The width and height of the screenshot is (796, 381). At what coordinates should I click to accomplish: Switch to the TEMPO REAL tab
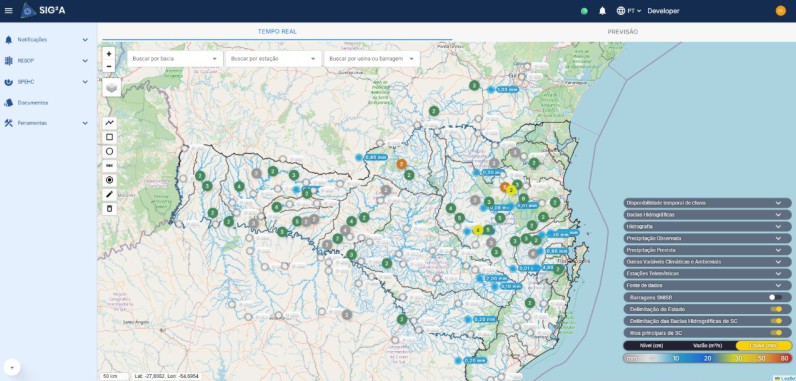(277, 31)
